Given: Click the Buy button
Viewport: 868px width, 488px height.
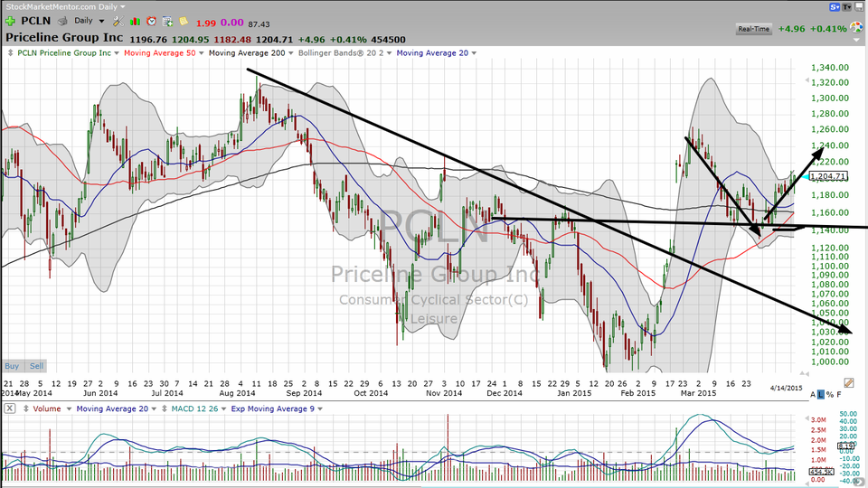Looking at the screenshot, I should (x=12, y=366).
